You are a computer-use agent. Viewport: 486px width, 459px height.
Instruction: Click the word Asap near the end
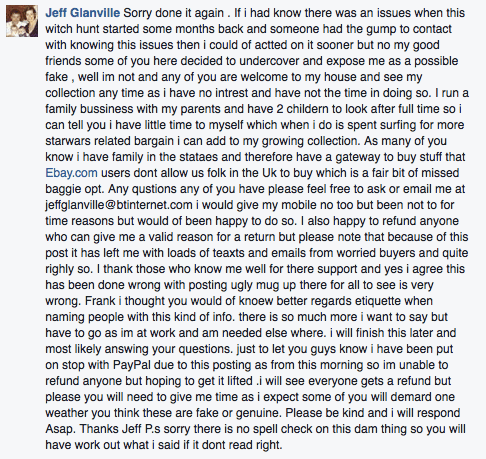(59, 429)
